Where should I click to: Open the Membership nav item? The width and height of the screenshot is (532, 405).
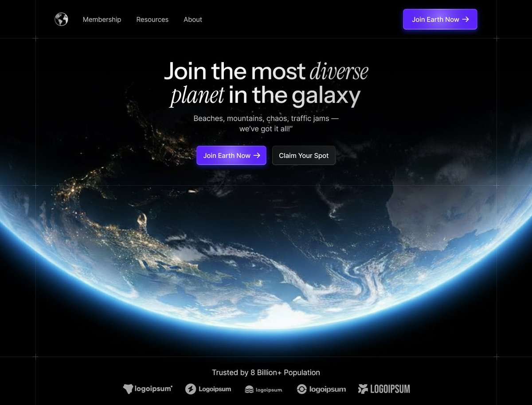(x=102, y=20)
